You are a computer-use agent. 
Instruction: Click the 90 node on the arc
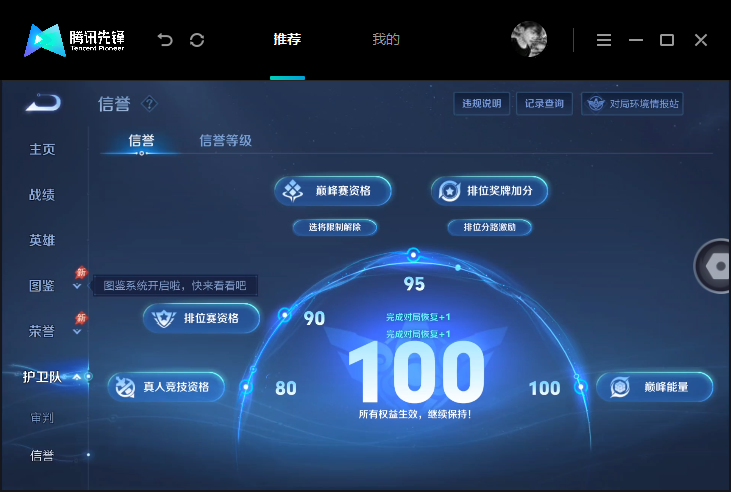[284, 315]
